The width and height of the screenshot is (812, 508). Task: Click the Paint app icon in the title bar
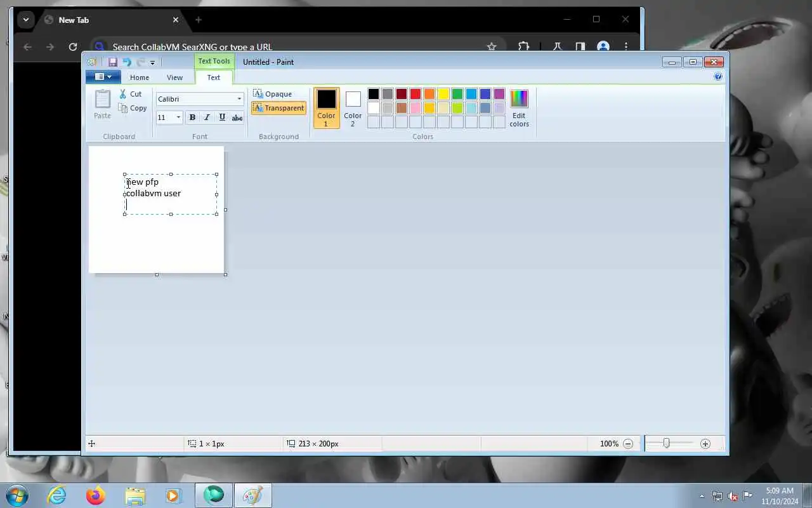(x=92, y=62)
